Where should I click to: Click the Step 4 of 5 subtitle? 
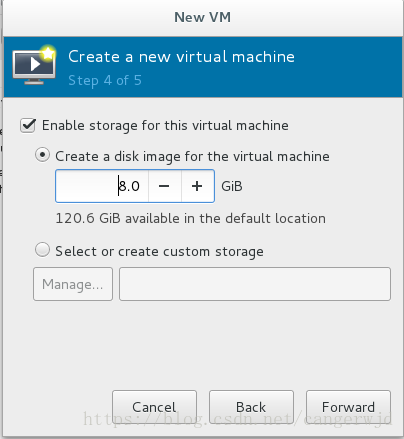pos(105,80)
